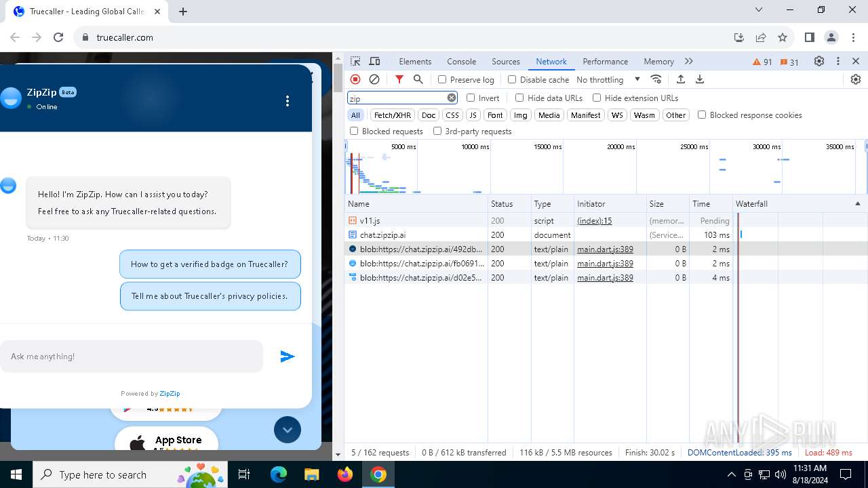Open File Explorer from taskbar
Image resolution: width=868 pixels, height=488 pixels.
(311, 474)
